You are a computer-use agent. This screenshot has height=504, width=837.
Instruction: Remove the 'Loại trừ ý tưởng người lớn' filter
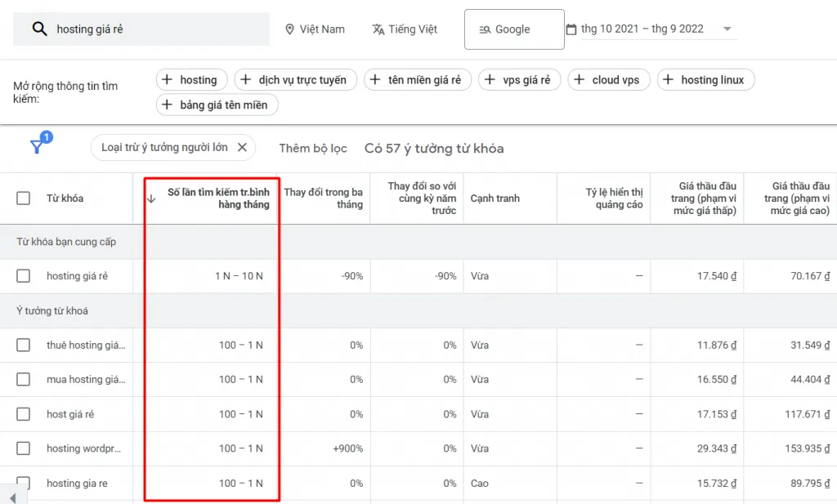pyautogui.click(x=242, y=148)
